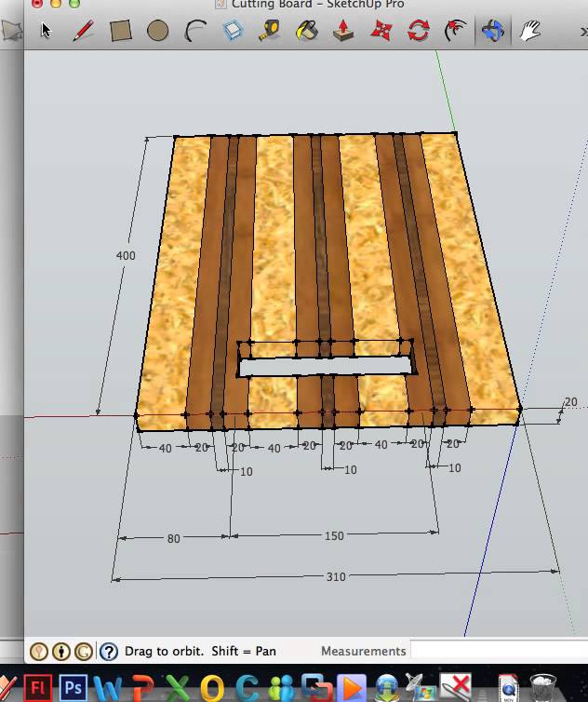The width and height of the screenshot is (588, 702).
Task: Click the highlighted Orbit tool
Action: click(493, 31)
